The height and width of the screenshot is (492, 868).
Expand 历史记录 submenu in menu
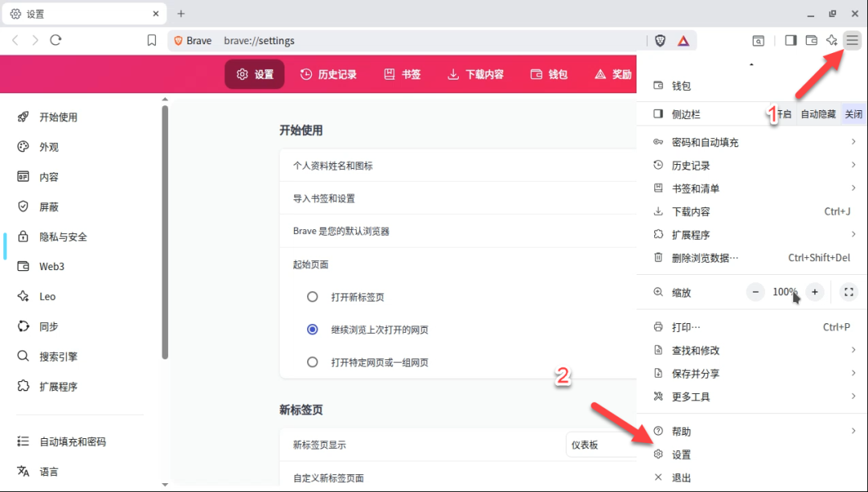point(752,166)
